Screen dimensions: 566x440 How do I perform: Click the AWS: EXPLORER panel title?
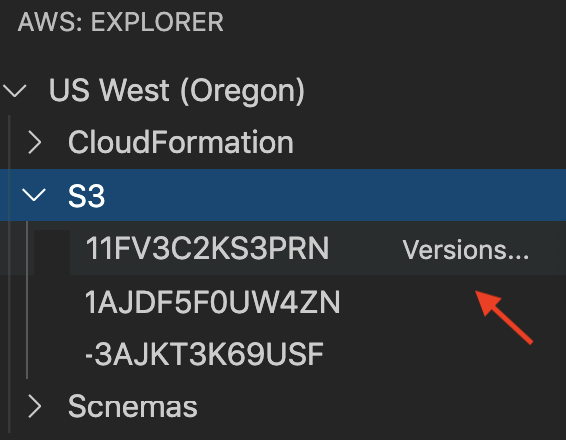coord(121,22)
